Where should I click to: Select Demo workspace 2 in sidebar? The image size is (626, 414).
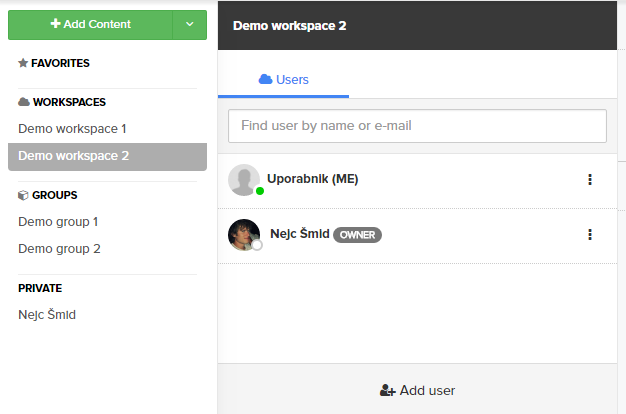[107, 156]
